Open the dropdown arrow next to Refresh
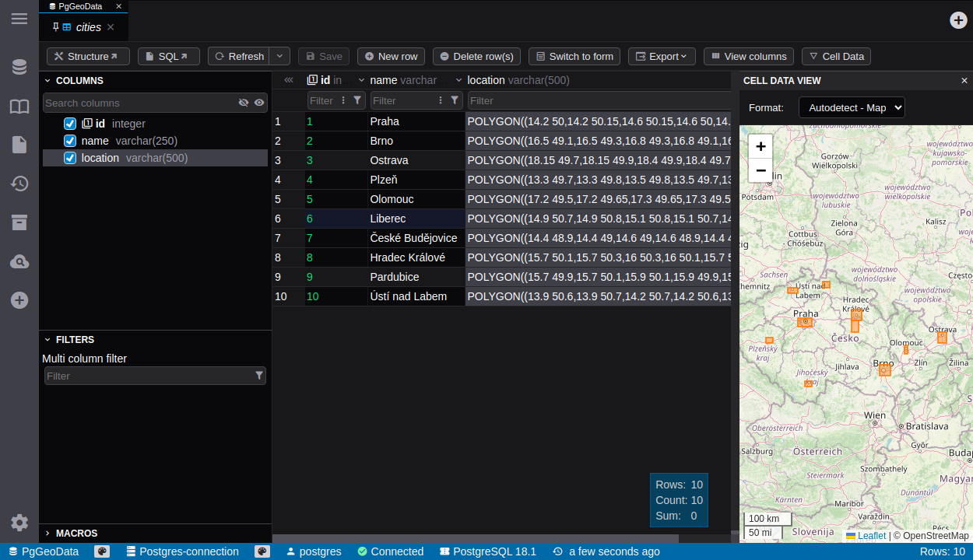The image size is (973, 560). [x=280, y=56]
